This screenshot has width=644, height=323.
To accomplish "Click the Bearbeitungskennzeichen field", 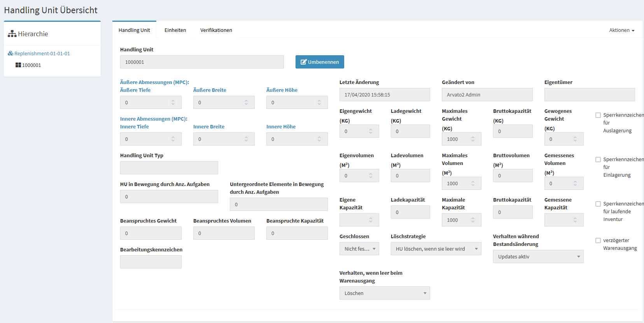I will click(x=151, y=262).
